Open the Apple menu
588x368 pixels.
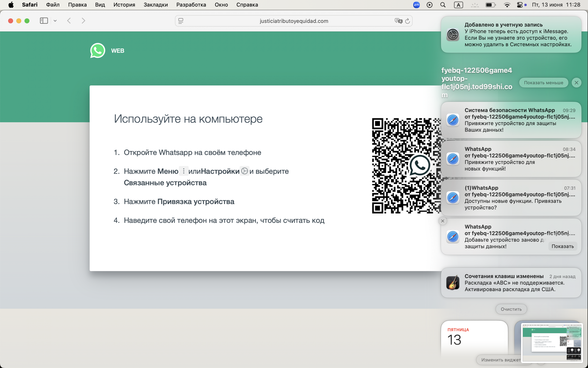point(11,5)
